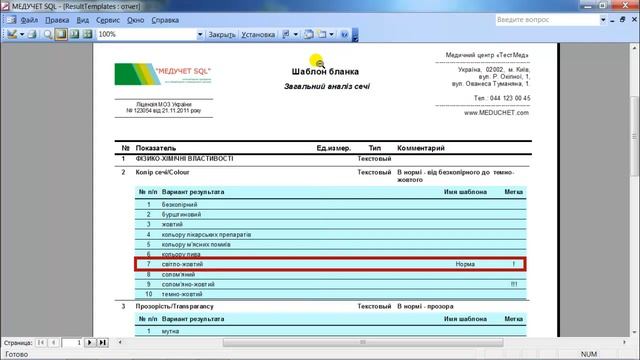640x360 pixels.
Task: Restore the inner document window
Action: (622, 20)
